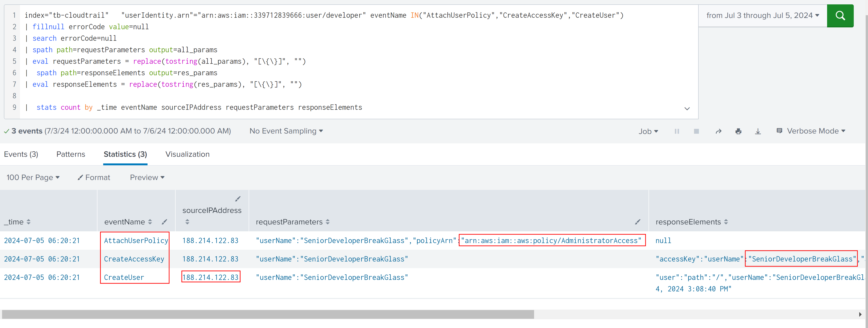Collapse the search editor with chevron
The height and width of the screenshot is (328, 868).
click(687, 109)
